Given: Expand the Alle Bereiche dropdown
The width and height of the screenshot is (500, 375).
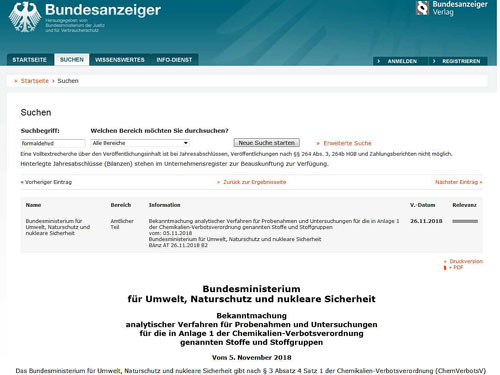Looking at the screenshot, I should [x=140, y=143].
